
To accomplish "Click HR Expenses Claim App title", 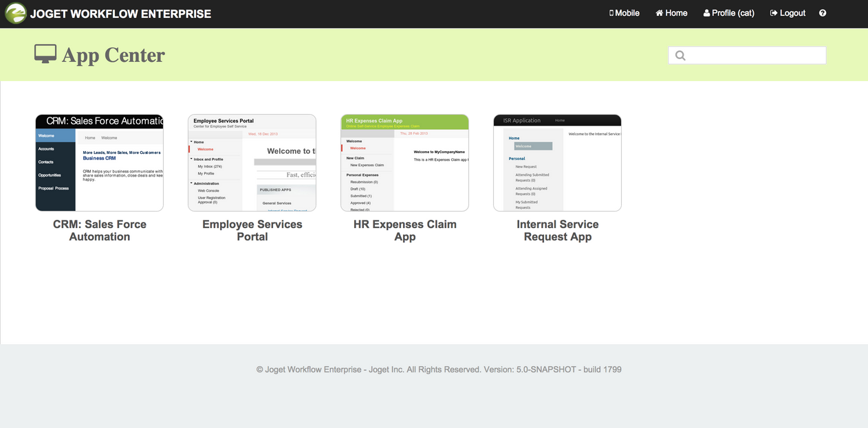I will click(405, 230).
